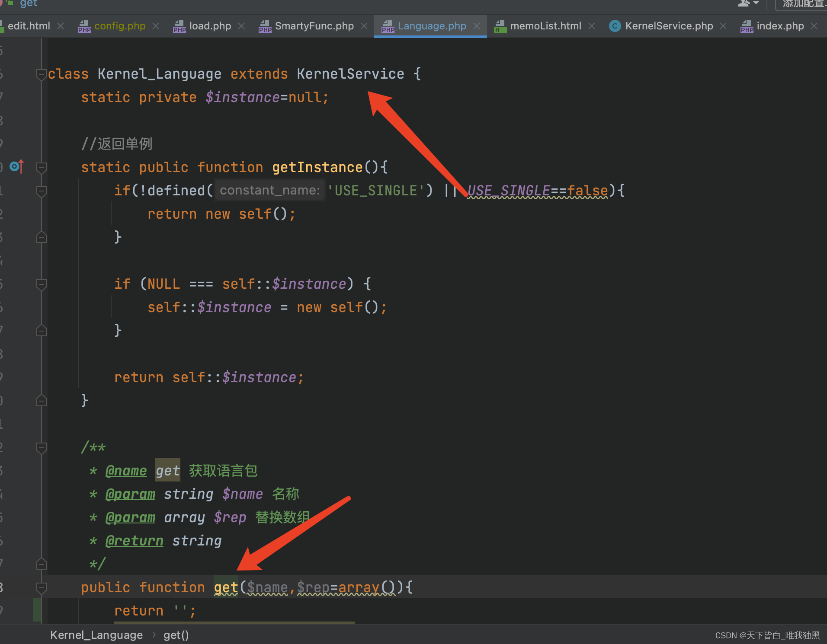Viewport: 827px width, 644px height.
Task: Click fold end marker after return new self()
Action: point(42,237)
